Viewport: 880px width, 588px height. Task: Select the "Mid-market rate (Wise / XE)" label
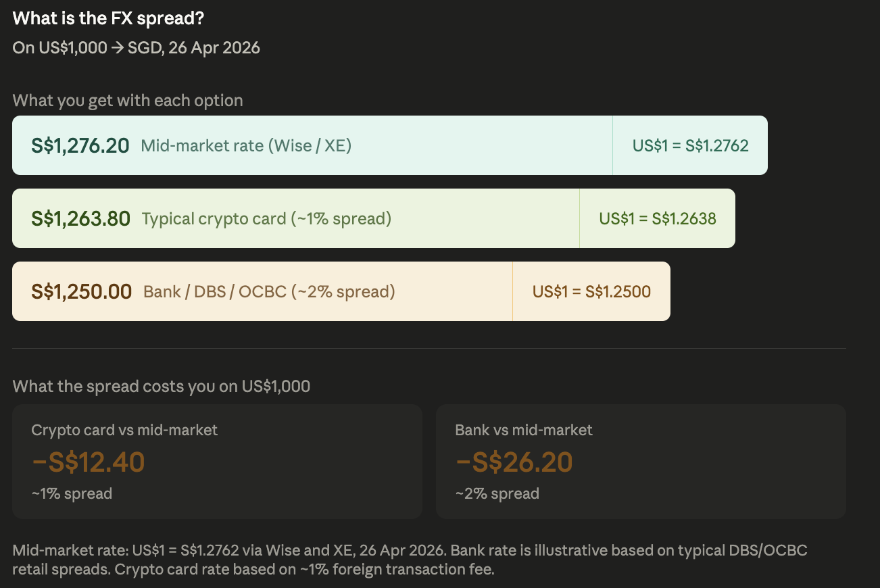(x=246, y=145)
